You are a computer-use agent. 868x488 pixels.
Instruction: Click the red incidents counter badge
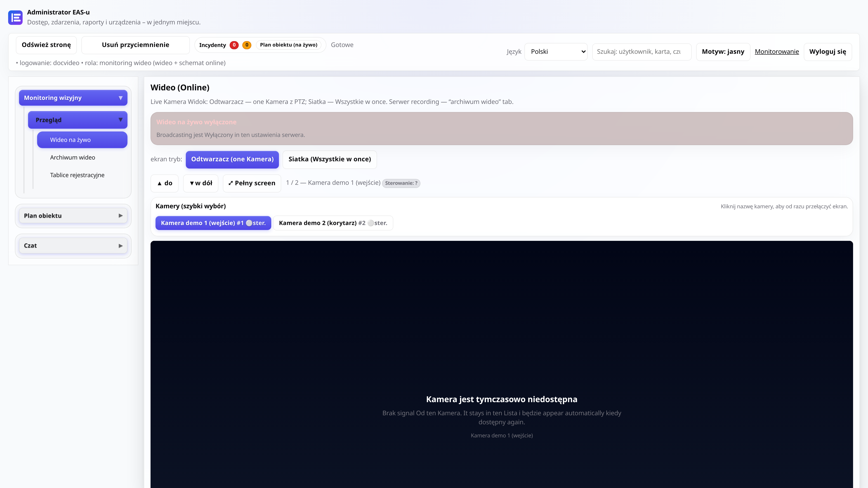pyautogui.click(x=234, y=45)
